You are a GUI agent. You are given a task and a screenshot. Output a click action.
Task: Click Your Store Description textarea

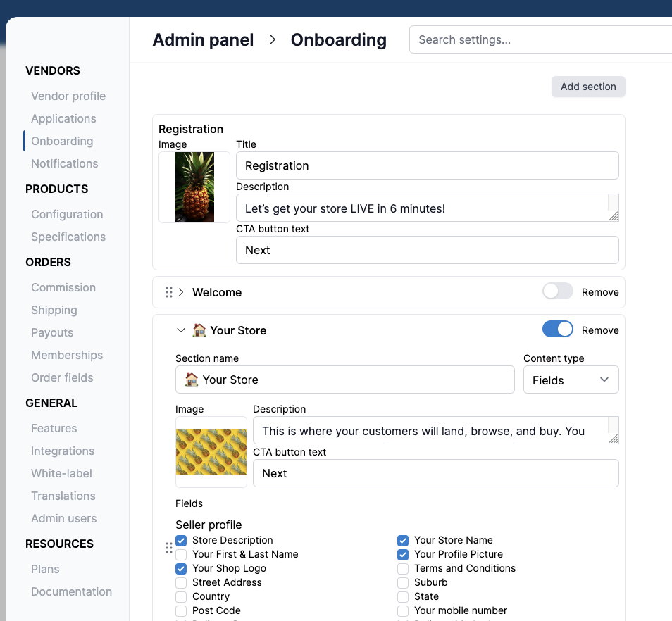pyautogui.click(x=436, y=430)
